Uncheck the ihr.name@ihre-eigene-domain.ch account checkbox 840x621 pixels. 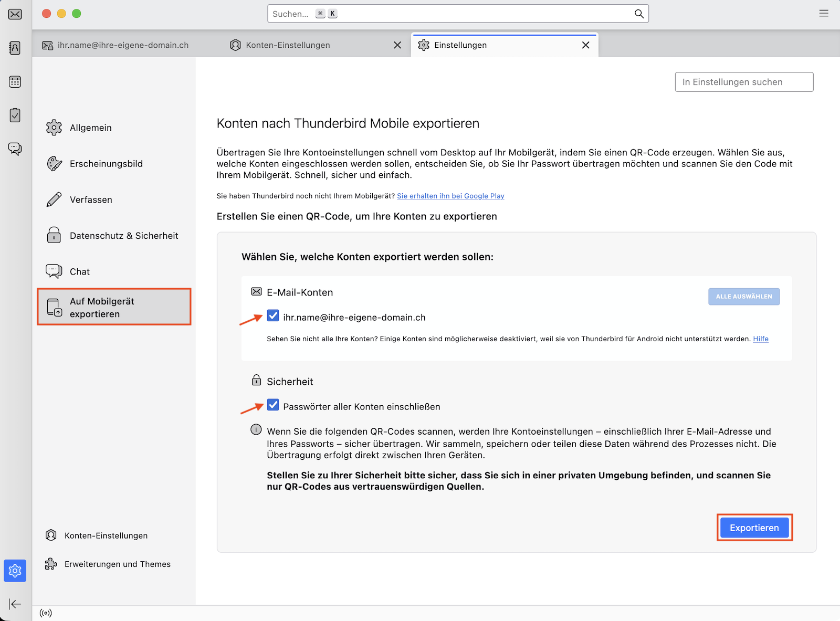(x=273, y=315)
